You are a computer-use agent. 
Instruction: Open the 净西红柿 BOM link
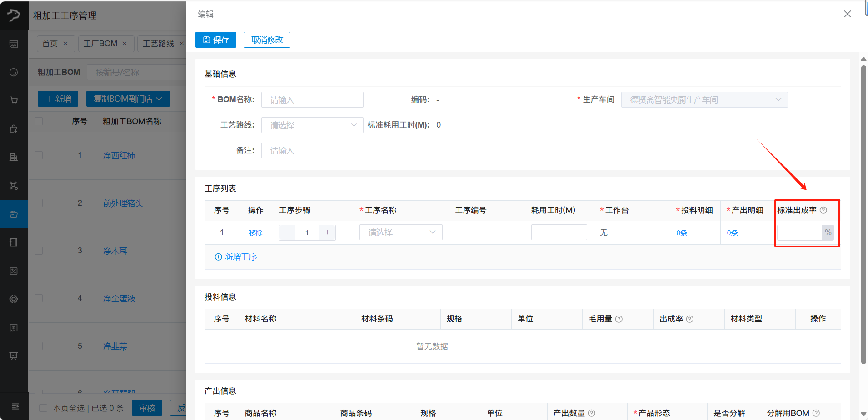coord(119,156)
